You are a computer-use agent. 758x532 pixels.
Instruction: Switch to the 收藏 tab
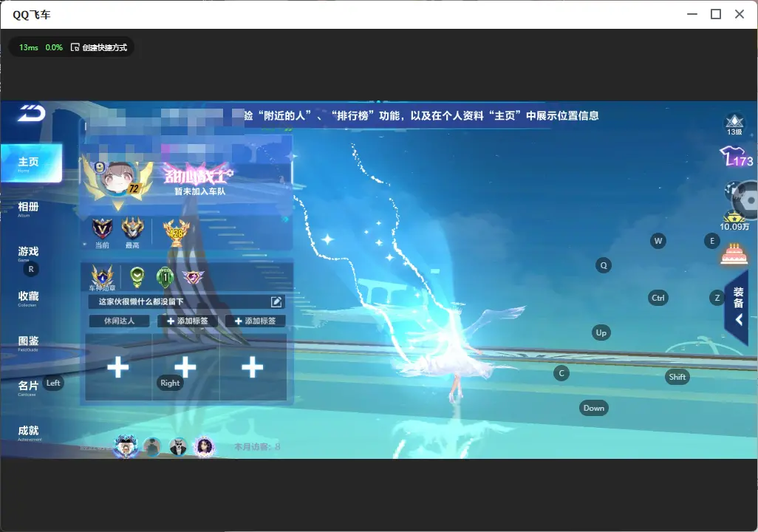coord(28,298)
